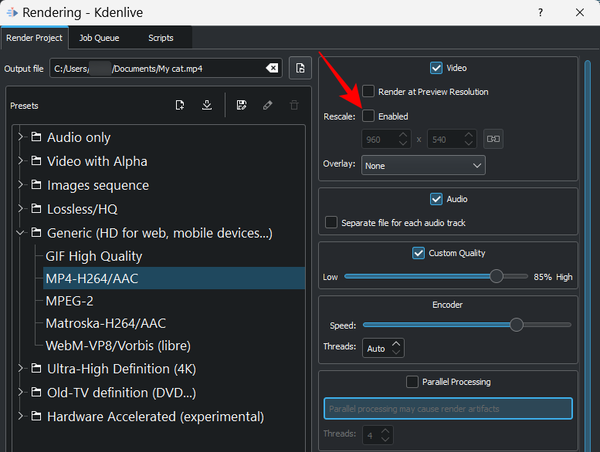The image size is (600, 452).
Task: Enable Separate file for each audio track
Action: pyautogui.click(x=331, y=222)
